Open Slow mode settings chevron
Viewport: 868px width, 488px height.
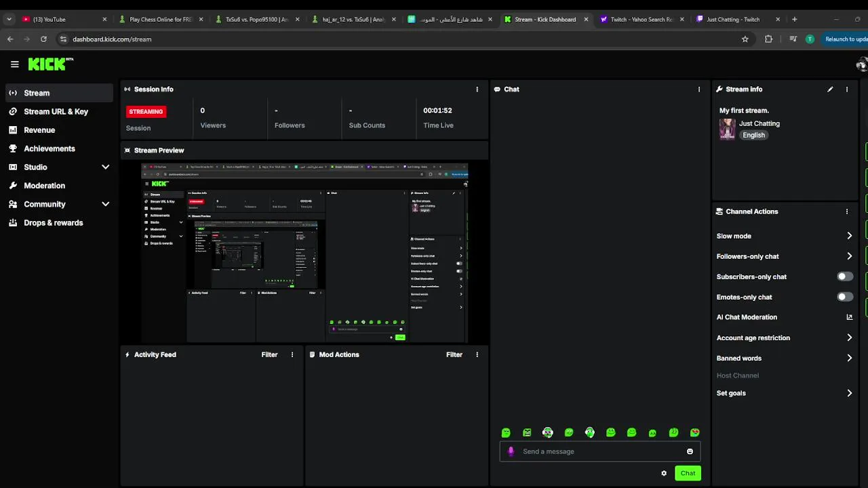pyautogui.click(x=849, y=236)
